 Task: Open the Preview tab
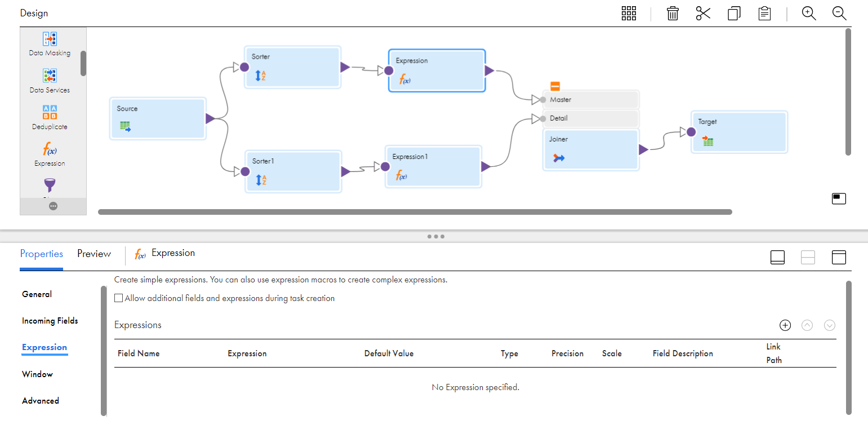click(94, 254)
